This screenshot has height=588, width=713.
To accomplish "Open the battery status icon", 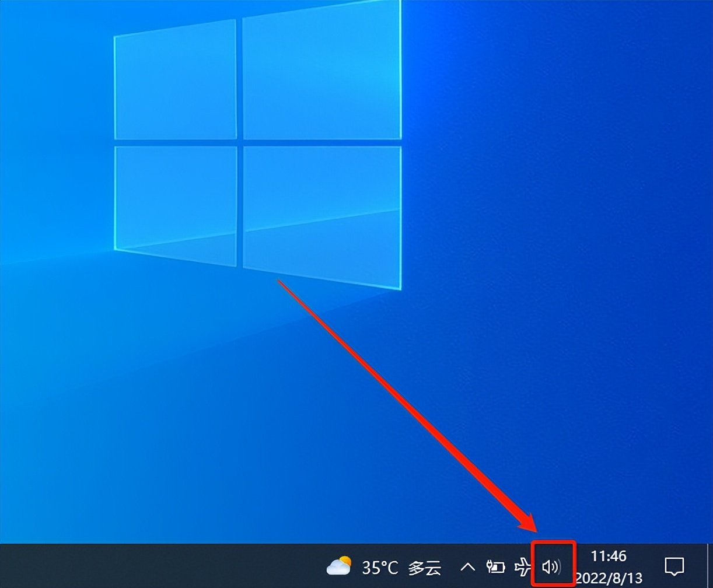I will (x=496, y=566).
